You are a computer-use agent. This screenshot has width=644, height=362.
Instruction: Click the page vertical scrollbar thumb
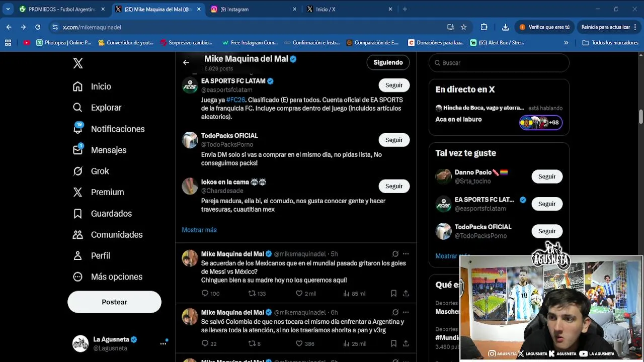click(x=640, y=116)
